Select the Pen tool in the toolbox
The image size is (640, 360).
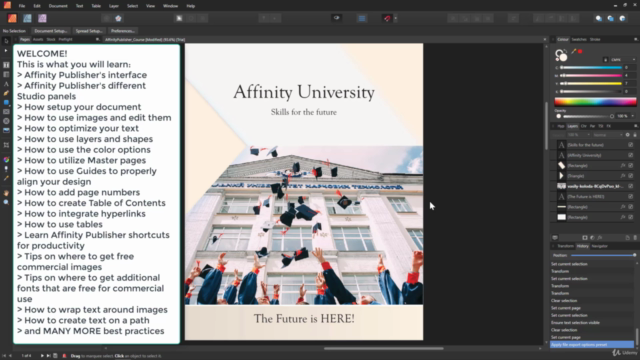(x=6, y=93)
